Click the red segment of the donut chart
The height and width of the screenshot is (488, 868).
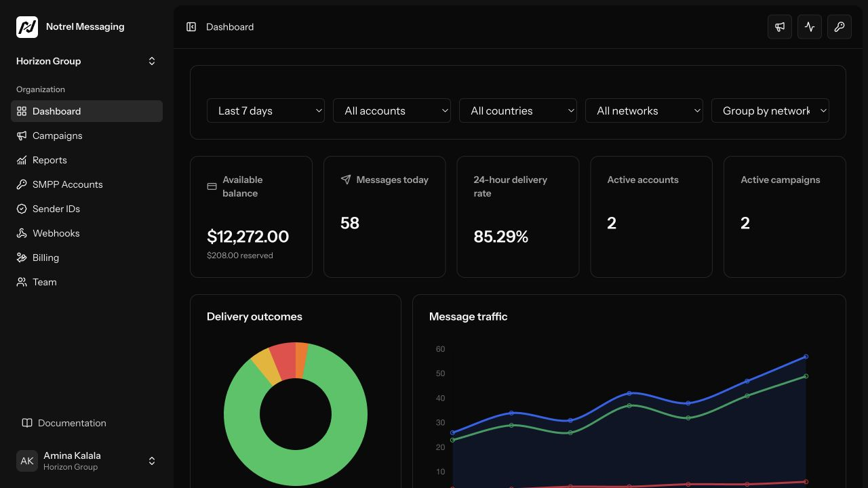(284, 361)
